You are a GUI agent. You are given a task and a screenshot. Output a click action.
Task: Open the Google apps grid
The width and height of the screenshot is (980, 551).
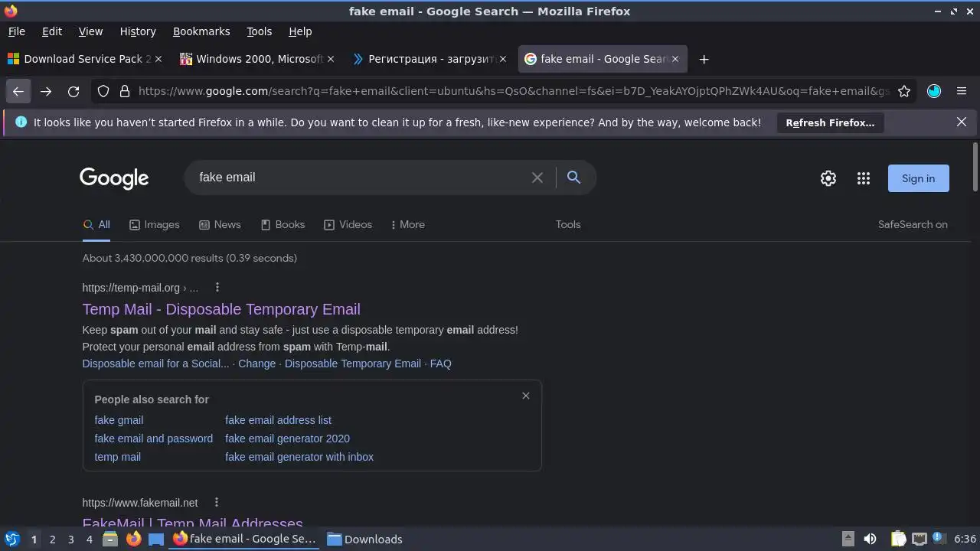864,178
